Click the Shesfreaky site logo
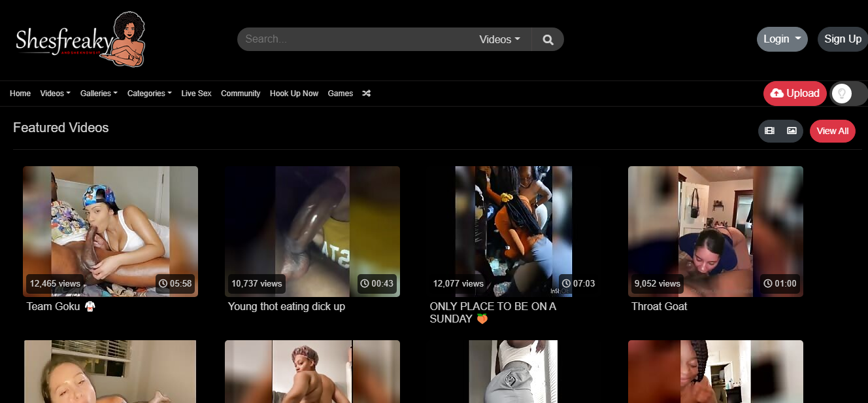This screenshot has height=403, width=868. [x=80, y=40]
